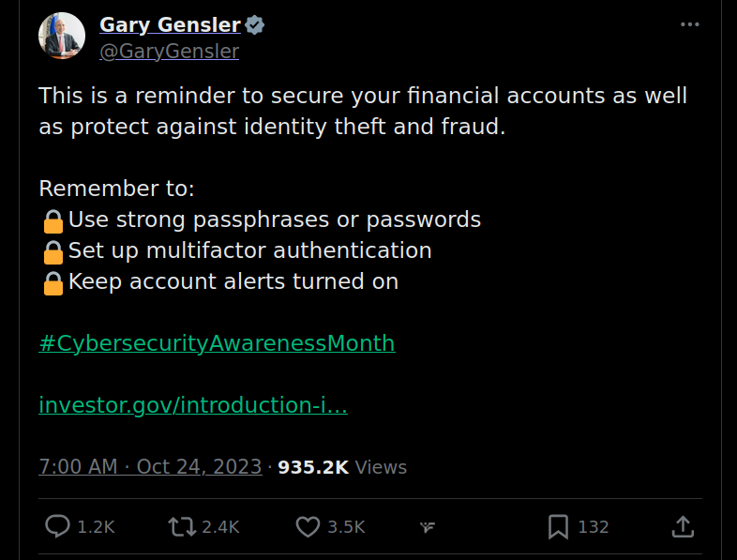
Task: Click the share upload-arrow icon
Action: [x=684, y=527]
